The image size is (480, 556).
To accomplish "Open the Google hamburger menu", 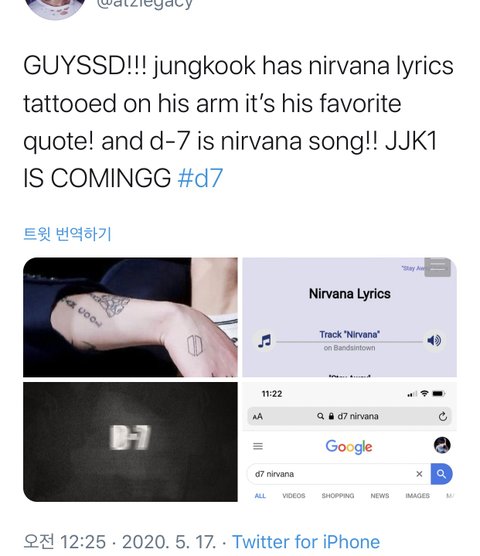I will pos(258,446).
